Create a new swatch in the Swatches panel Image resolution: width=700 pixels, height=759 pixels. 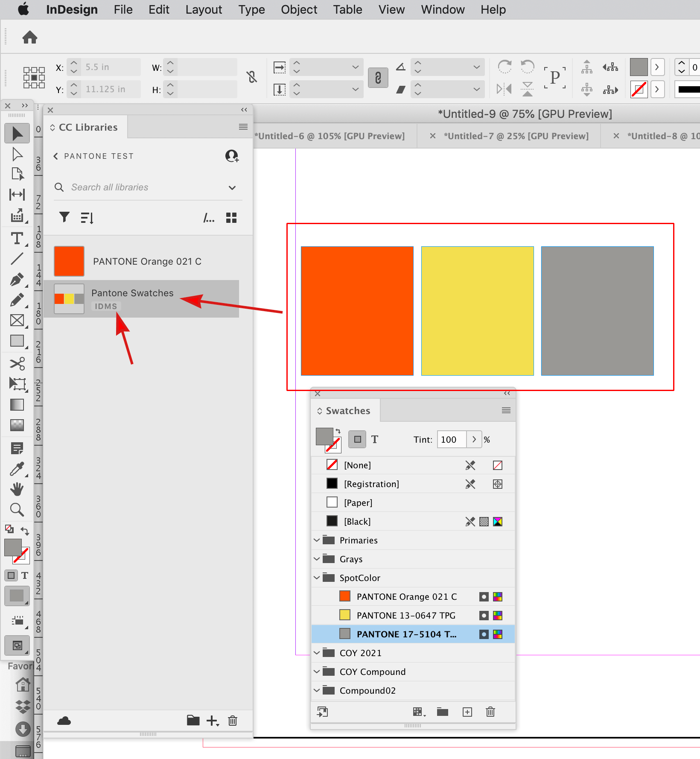pos(467,712)
